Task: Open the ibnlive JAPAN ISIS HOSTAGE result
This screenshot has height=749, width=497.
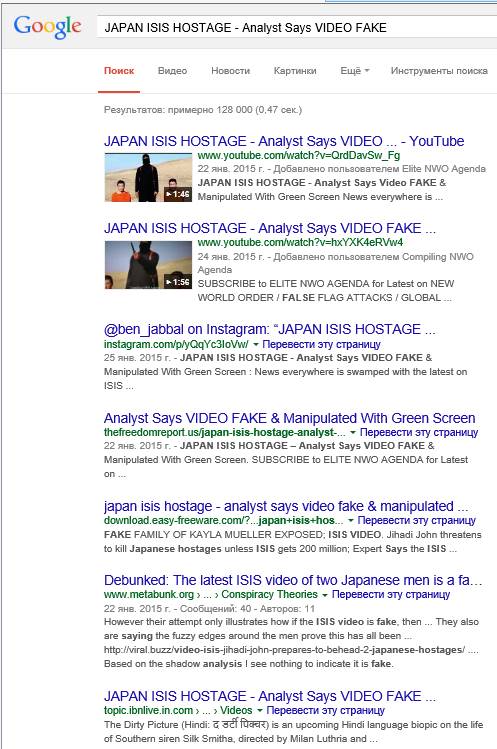Action: (x=270, y=696)
